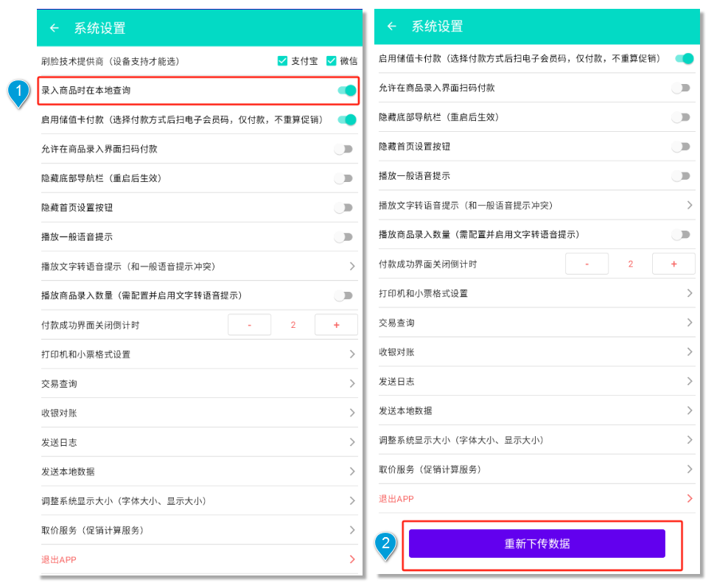Select 收银对账 label in right panel
Screen dimensions: 714x588
point(396,352)
